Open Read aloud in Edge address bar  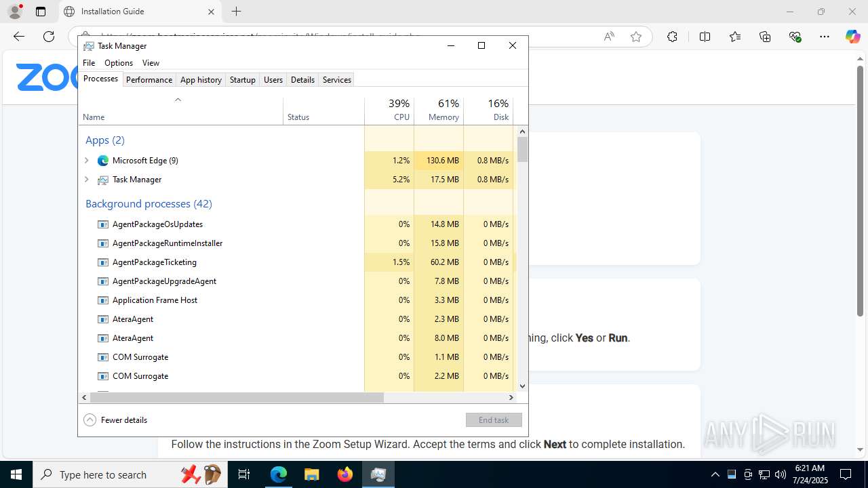(x=609, y=37)
